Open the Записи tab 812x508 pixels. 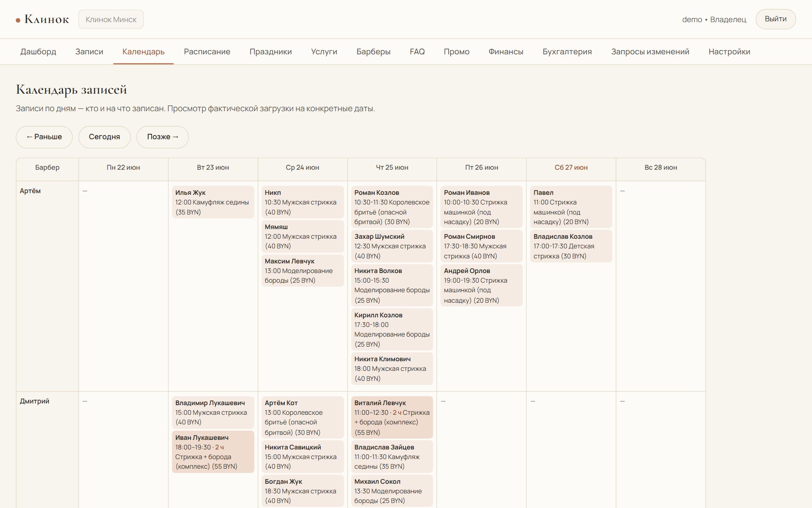click(x=89, y=52)
